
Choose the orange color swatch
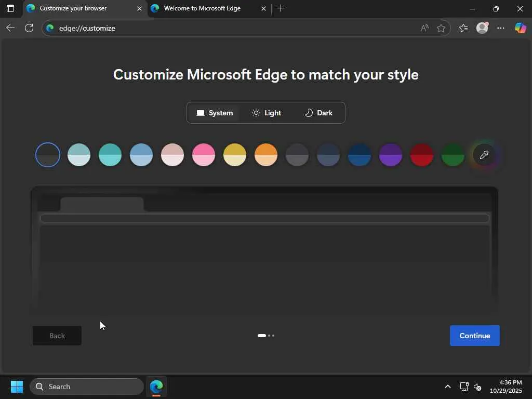(x=266, y=155)
